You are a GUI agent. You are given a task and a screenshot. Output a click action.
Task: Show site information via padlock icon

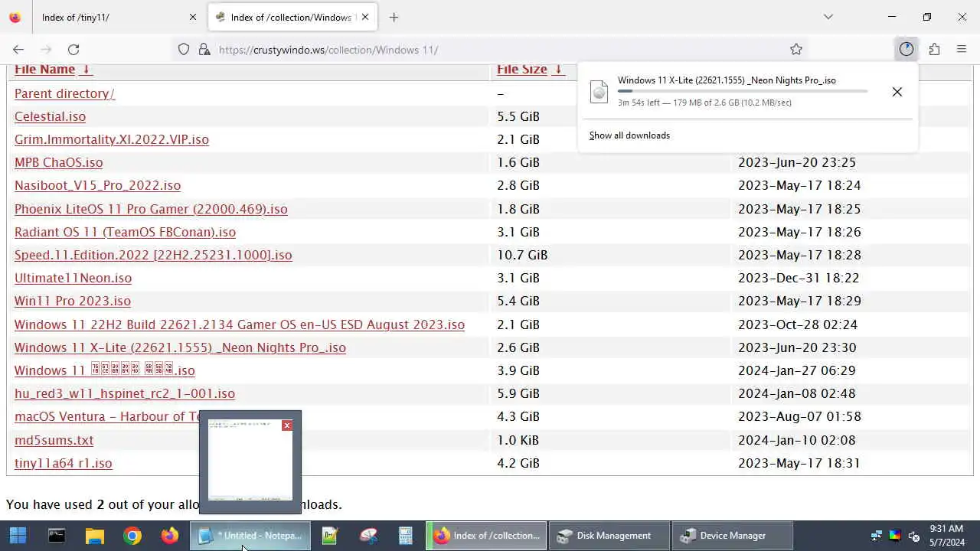[204, 49]
